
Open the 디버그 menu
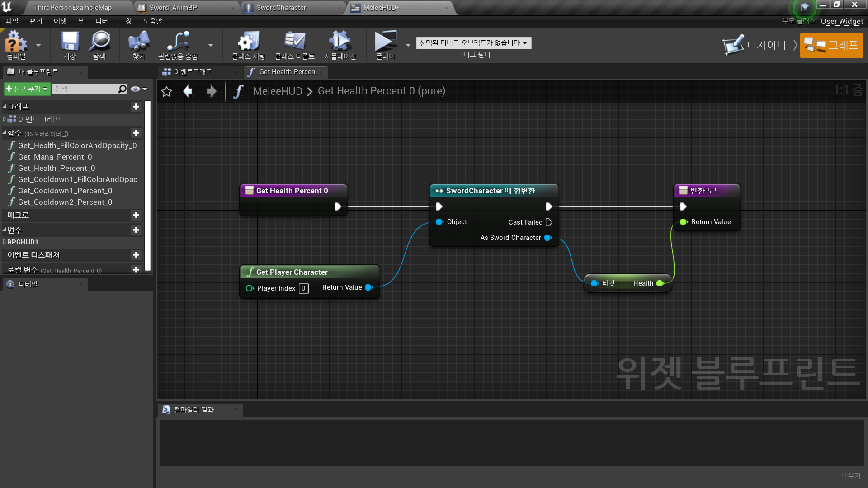tap(104, 21)
